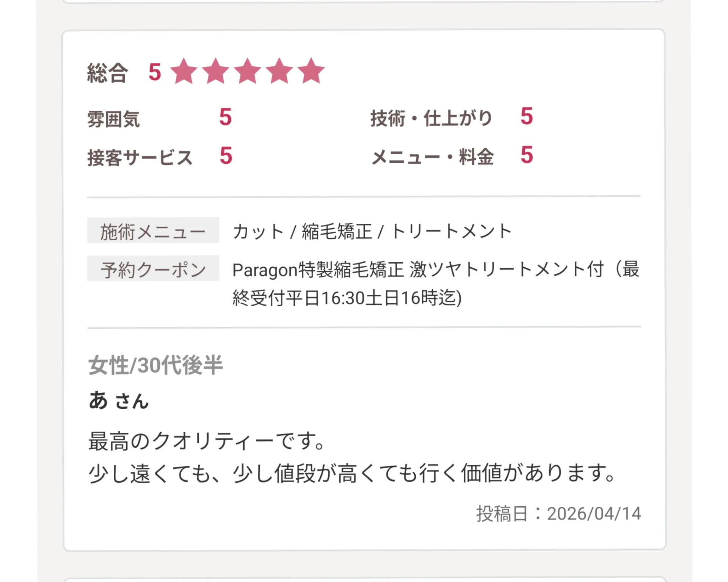728x582 pixels.
Task: Open the Paragon特製縮毛矯正 coupon link
Action: 436,283
